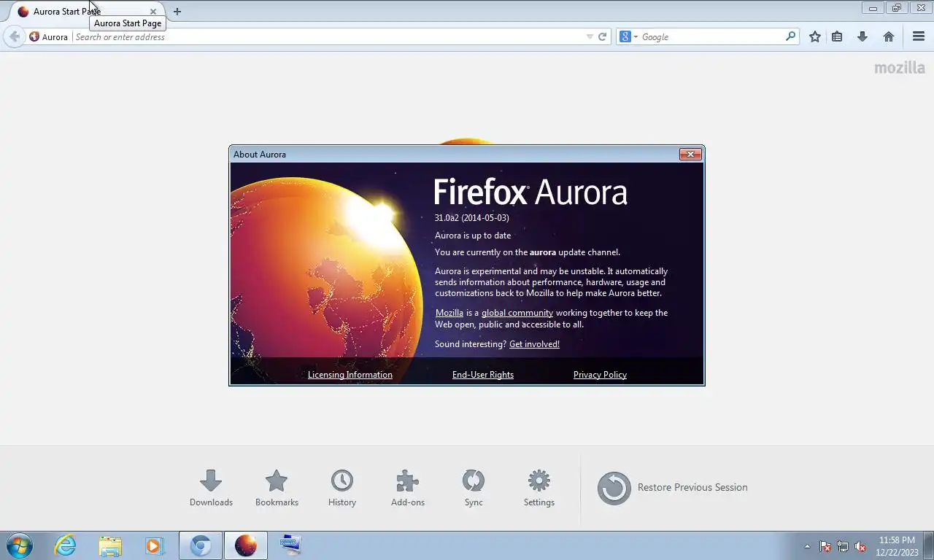This screenshot has width=934, height=560.
Task: Click muted volume tray icon
Action: pos(860,546)
